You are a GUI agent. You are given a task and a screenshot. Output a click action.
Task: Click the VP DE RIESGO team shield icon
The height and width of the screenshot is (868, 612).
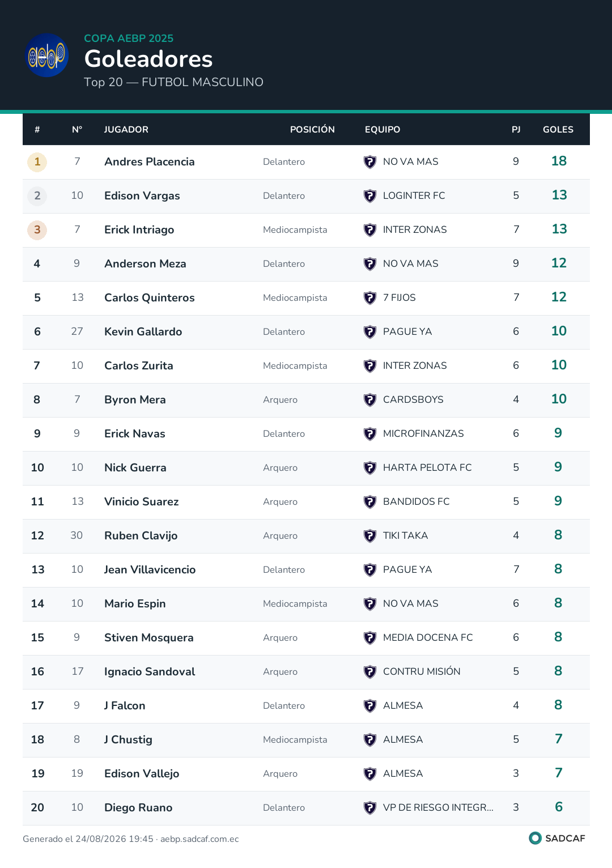coord(370,808)
